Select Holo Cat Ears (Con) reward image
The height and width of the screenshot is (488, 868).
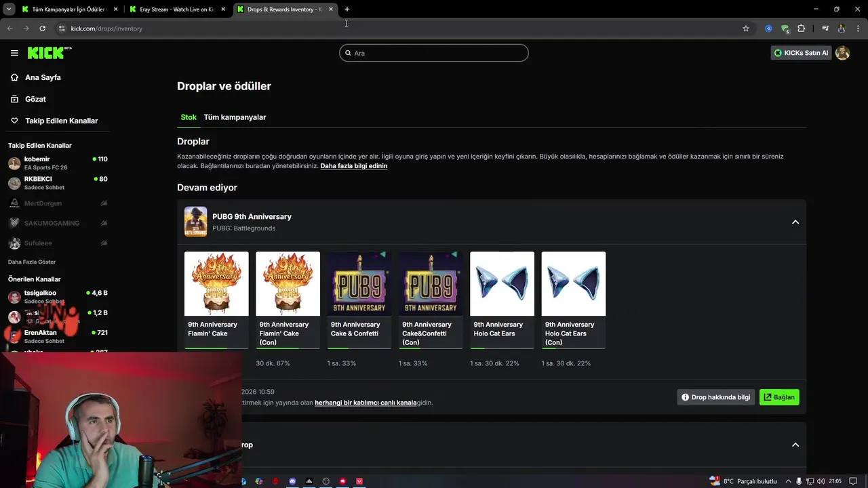tap(573, 283)
